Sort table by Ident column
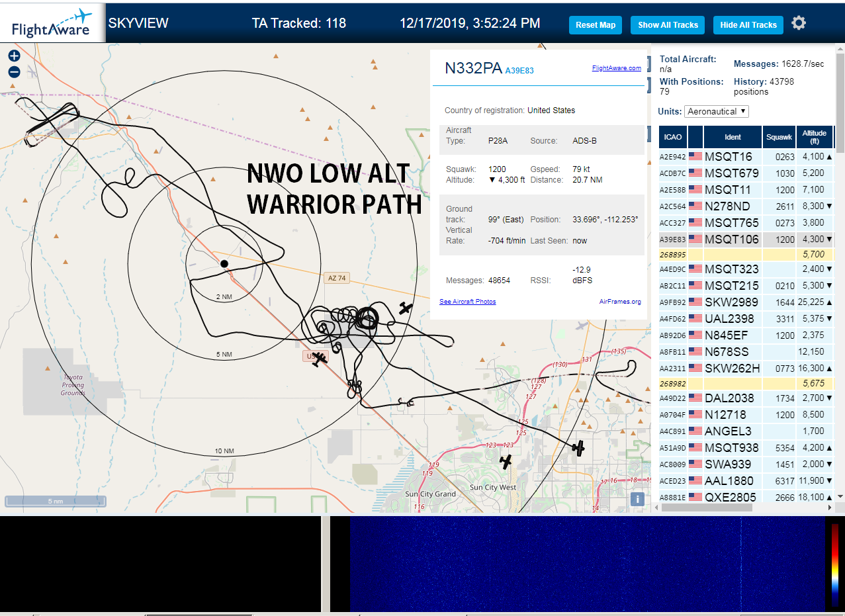This screenshot has width=845, height=616. (x=733, y=137)
